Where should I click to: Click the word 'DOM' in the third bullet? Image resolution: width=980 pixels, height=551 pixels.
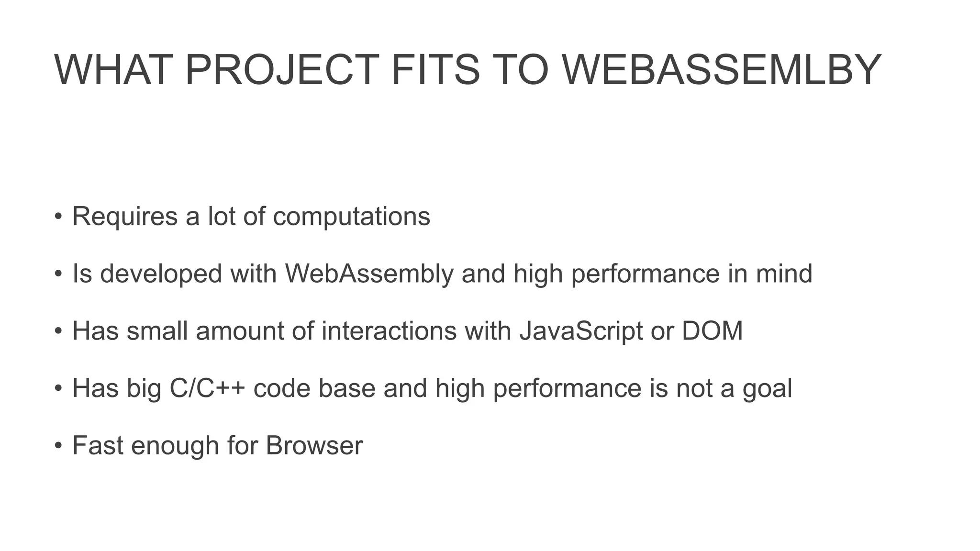click(712, 331)
